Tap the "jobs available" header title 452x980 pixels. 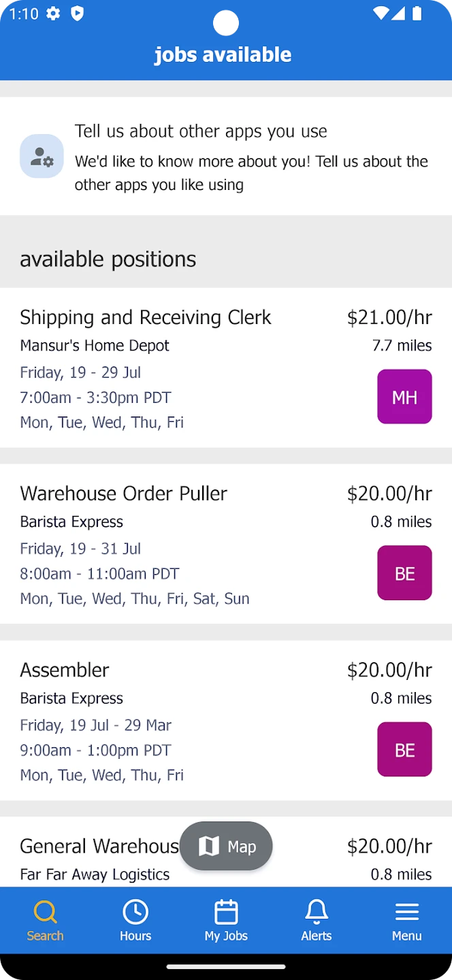223,54
